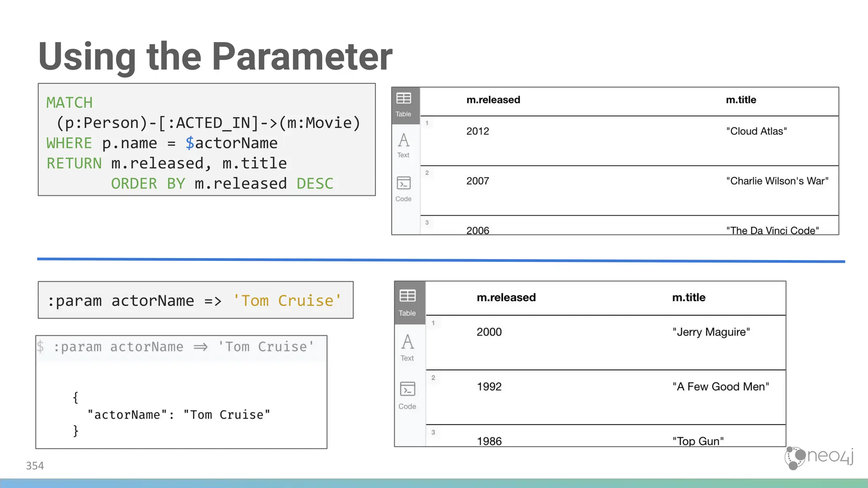Click the "actorName": "Tom Cruise" JSON line
The width and height of the screenshot is (868, 488).
[x=178, y=414]
